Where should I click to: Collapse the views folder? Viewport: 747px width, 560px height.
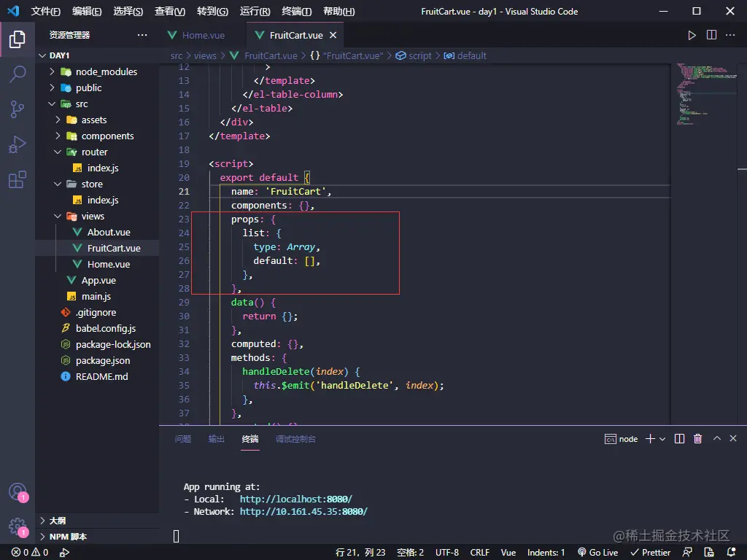pos(93,216)
